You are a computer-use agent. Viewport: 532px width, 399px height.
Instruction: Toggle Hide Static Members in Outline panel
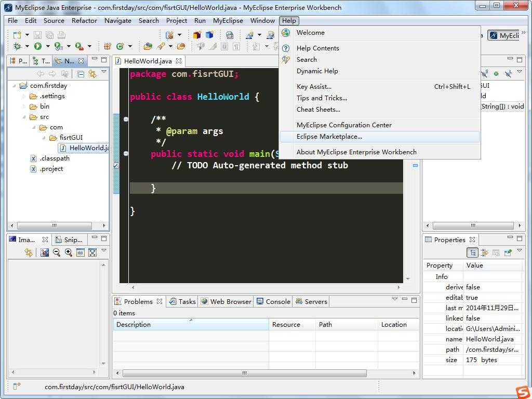pyautogui.click(x=485, y=73)
